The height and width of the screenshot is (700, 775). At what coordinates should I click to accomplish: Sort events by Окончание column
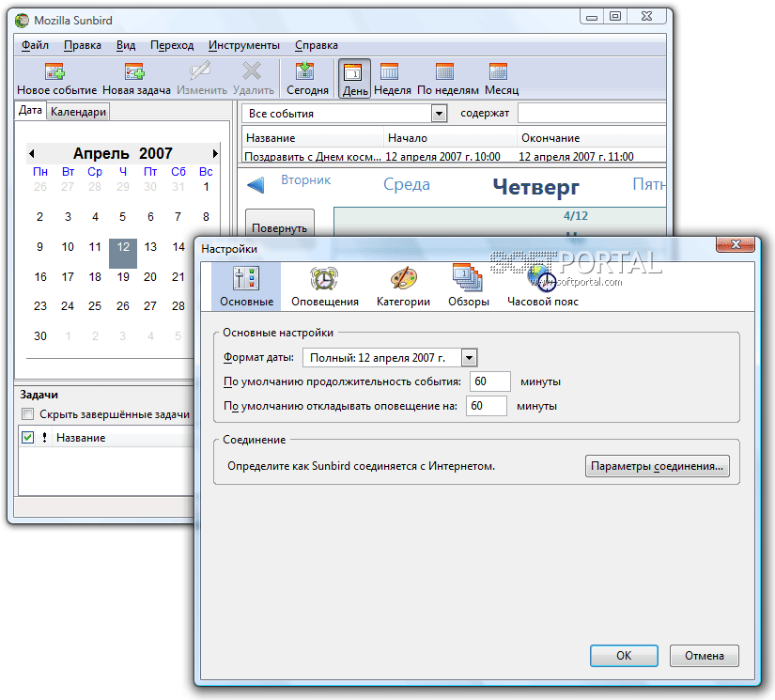(592, 138)
